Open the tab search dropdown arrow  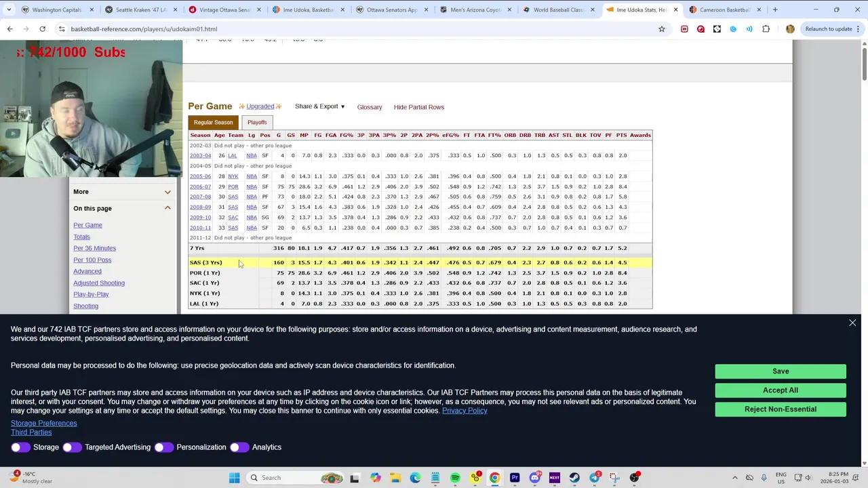click(x=9, y=9)
